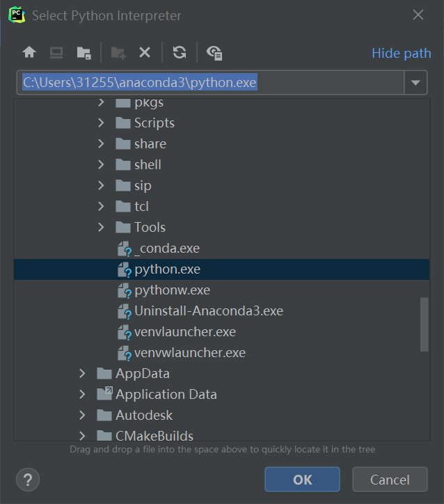Close the Select Python Interpreter dialog
Viewport: 444px width, 504px height.
(x=418, y=15)
